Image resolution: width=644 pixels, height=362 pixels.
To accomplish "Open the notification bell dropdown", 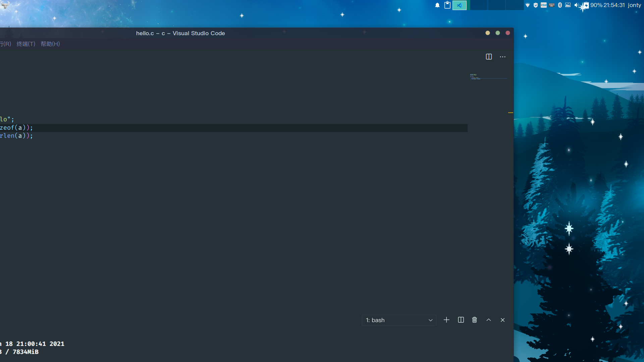I will coord(437,5).
